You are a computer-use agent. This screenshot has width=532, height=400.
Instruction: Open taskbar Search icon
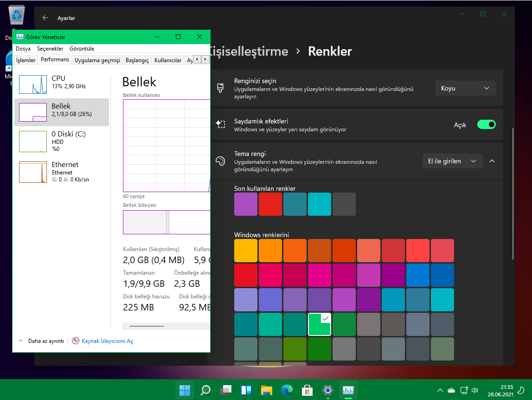pos(205,390)
